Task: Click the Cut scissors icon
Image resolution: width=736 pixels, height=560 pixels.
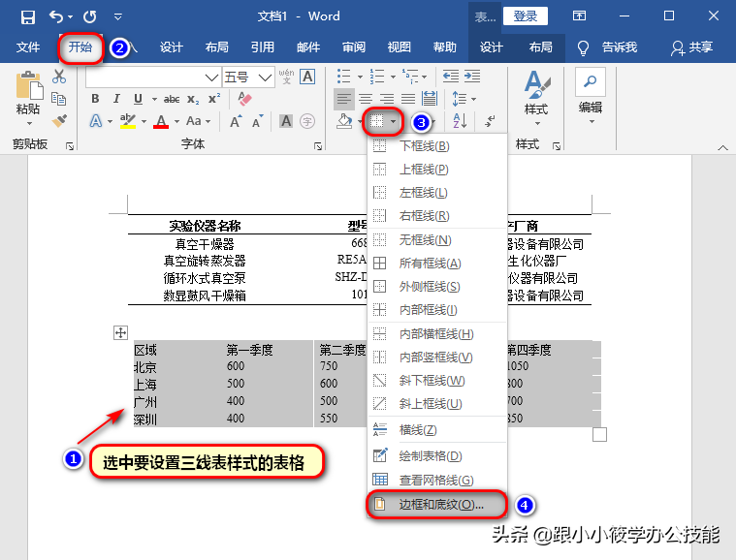Action: pyautogui.click(x=59, y=77)
